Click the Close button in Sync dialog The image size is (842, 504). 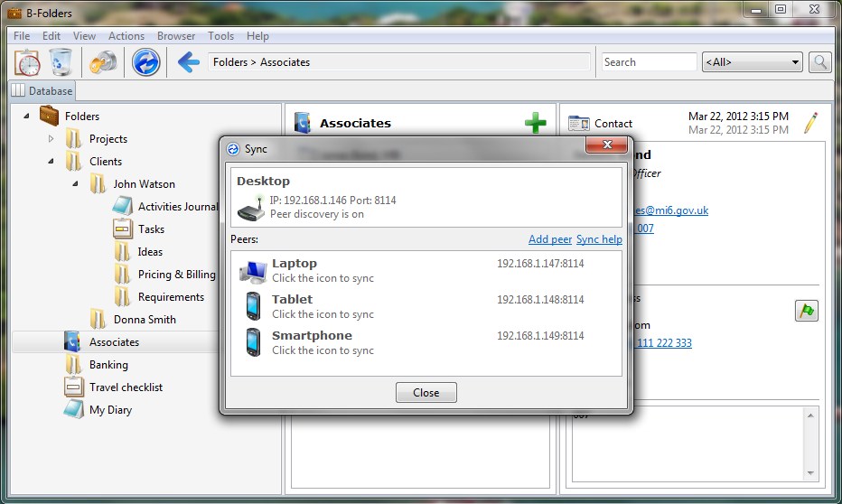click(426, 392)
